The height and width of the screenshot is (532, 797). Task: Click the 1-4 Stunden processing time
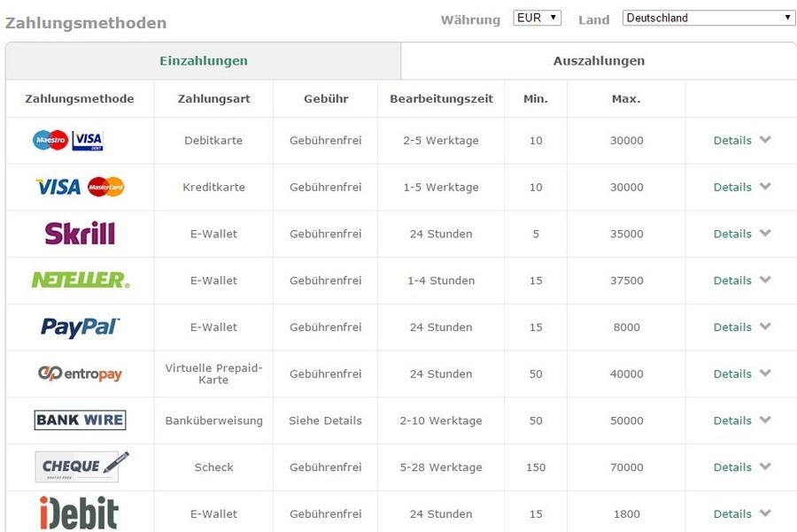441,281
